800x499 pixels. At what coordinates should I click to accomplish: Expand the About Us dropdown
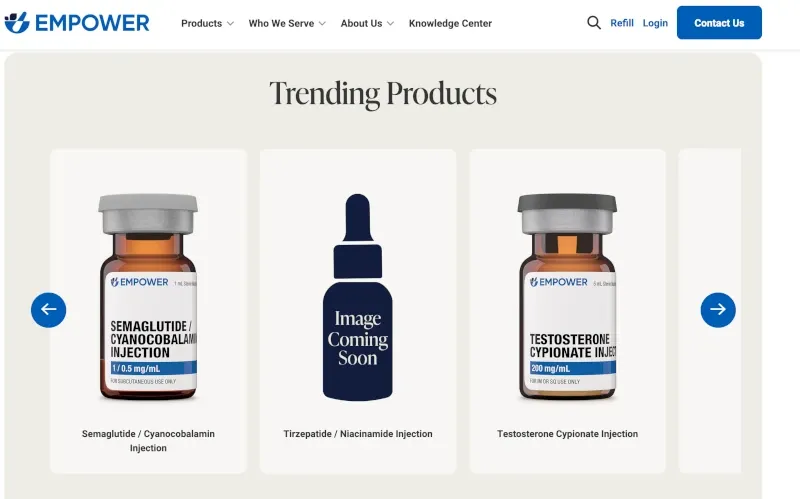[x=367, y=23]
